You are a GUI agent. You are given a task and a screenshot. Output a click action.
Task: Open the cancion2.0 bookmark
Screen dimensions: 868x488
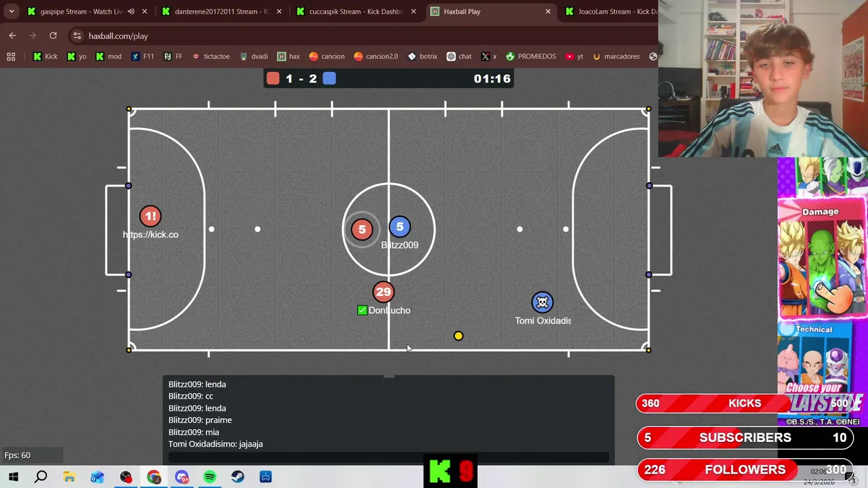coord(376,56)
